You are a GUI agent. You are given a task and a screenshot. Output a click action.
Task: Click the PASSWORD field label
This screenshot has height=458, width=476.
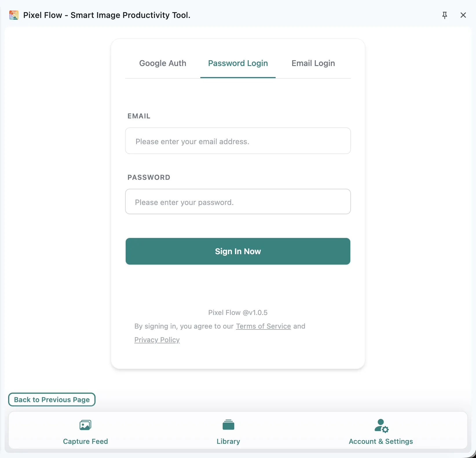(x=149, y=177)
